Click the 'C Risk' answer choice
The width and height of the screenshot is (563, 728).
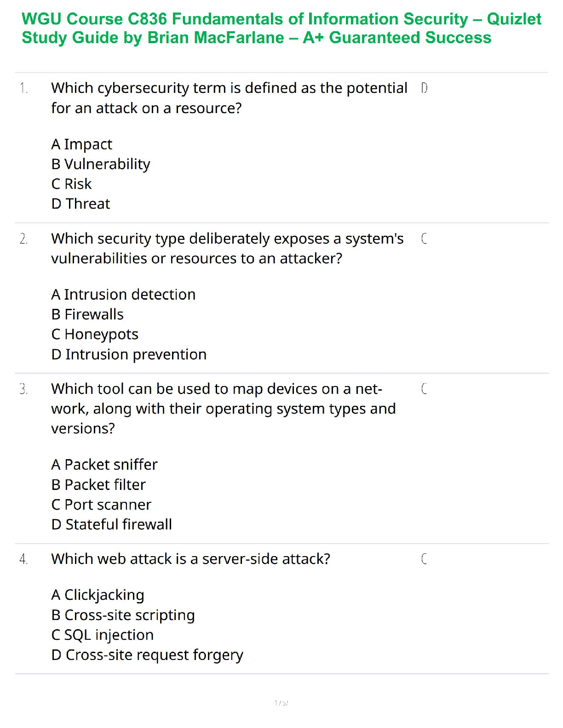pyautogui.click(x=72, y=184)
